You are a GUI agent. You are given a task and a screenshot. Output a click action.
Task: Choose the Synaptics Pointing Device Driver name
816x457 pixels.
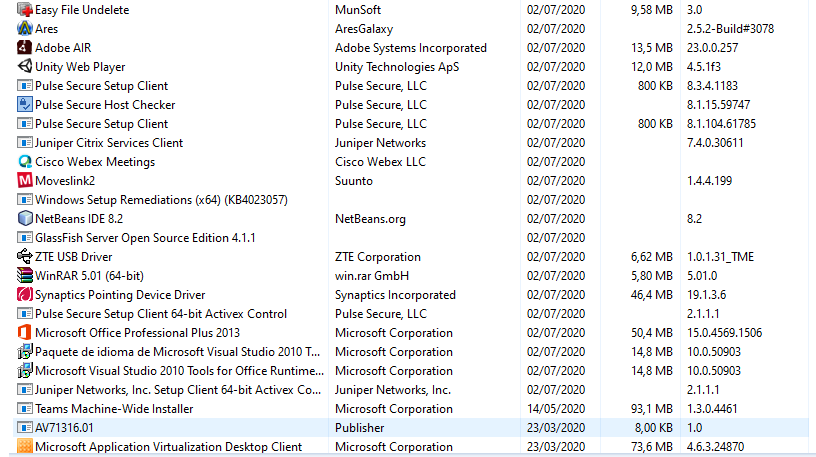pyautogui.click(x=120, y=295)
